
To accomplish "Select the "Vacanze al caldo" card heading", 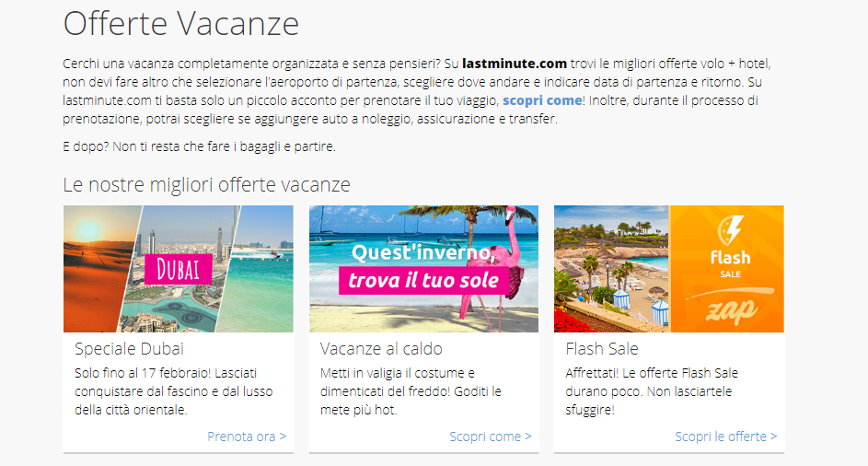I will (x=381, y=348).
